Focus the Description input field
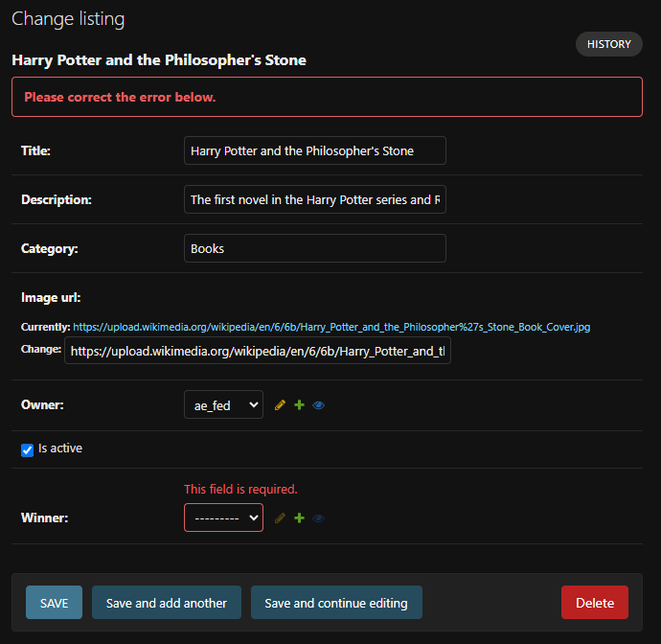The width and height of the screenshot is (661, 644). coord(315,199)
